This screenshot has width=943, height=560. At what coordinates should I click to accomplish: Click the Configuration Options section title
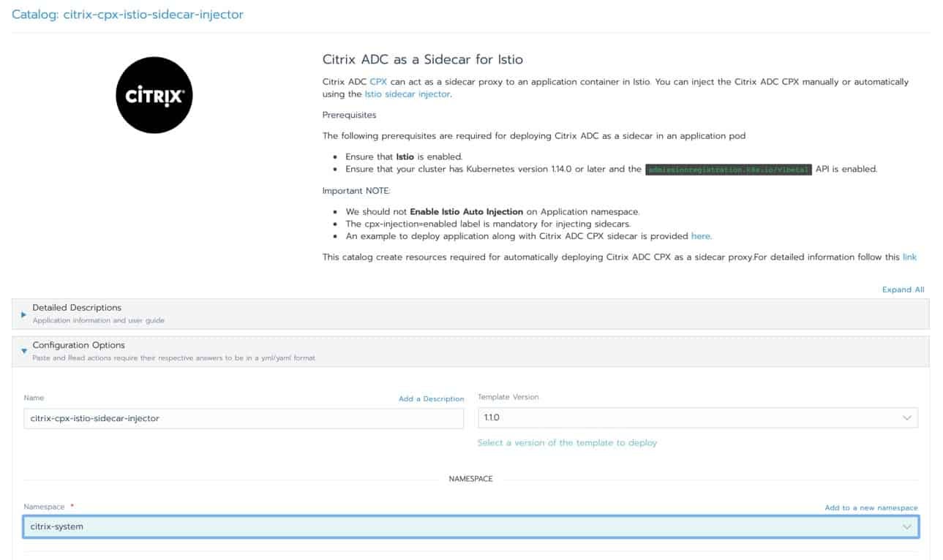(x=78, y=345)
